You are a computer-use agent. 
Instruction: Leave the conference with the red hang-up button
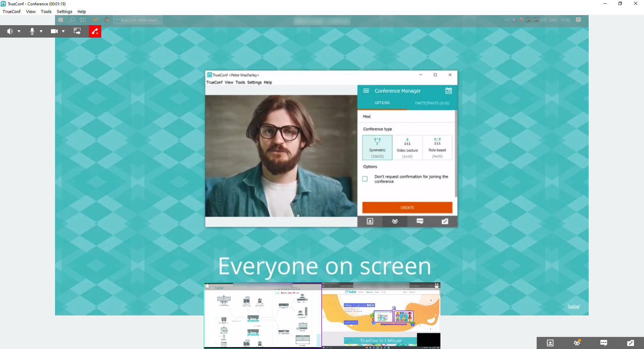pyautogui.click(x=95, y=31)
